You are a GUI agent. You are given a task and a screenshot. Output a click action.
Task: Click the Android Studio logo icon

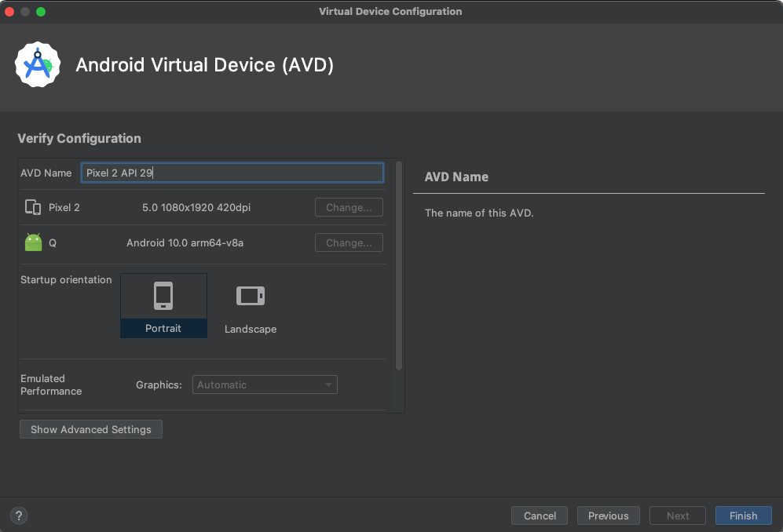(x=38, y=64)
